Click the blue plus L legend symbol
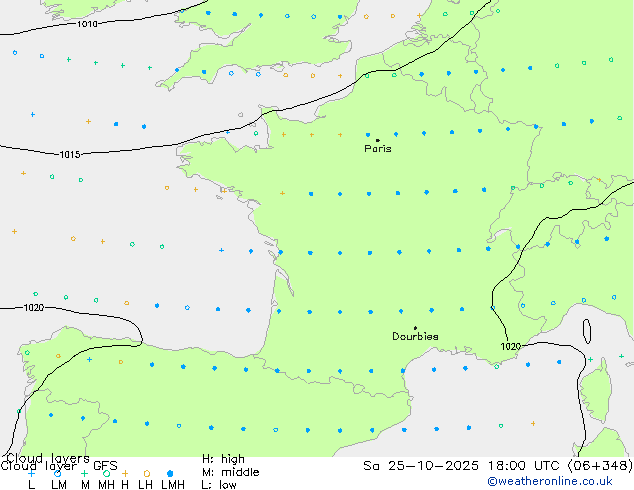This screenshot has height=490, width=634. pos(31,473)
